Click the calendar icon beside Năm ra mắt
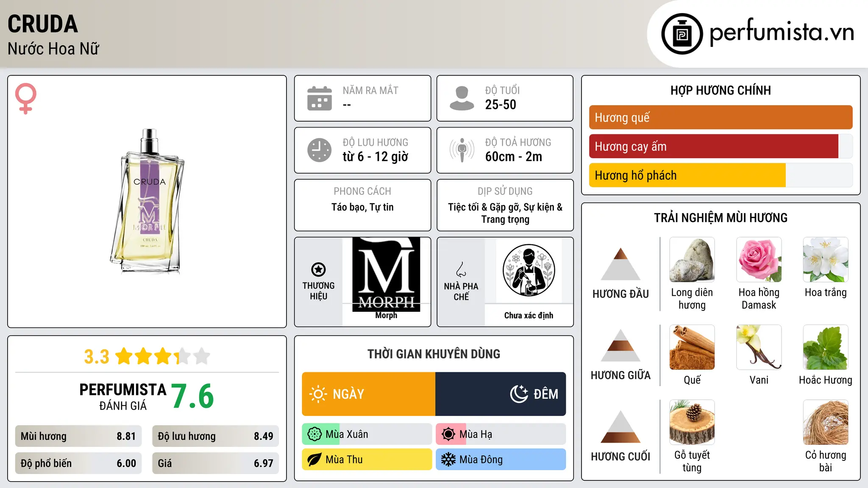The height and width of the screenshot is (488, 868). [320, 98]
